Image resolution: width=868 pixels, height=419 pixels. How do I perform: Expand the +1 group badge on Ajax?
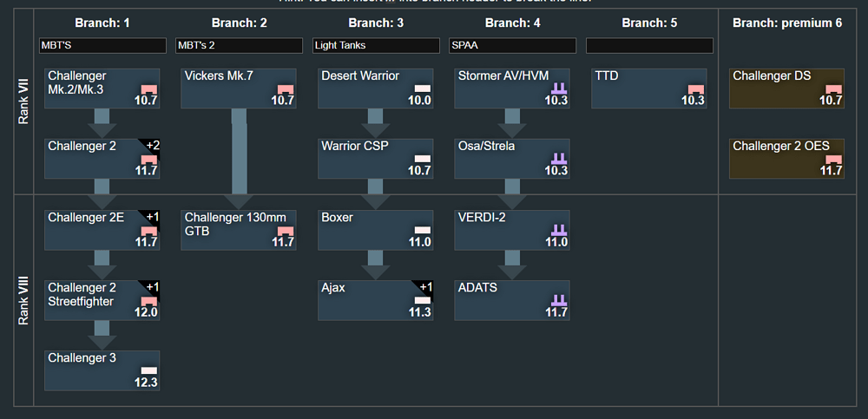[x=425, y=287]
